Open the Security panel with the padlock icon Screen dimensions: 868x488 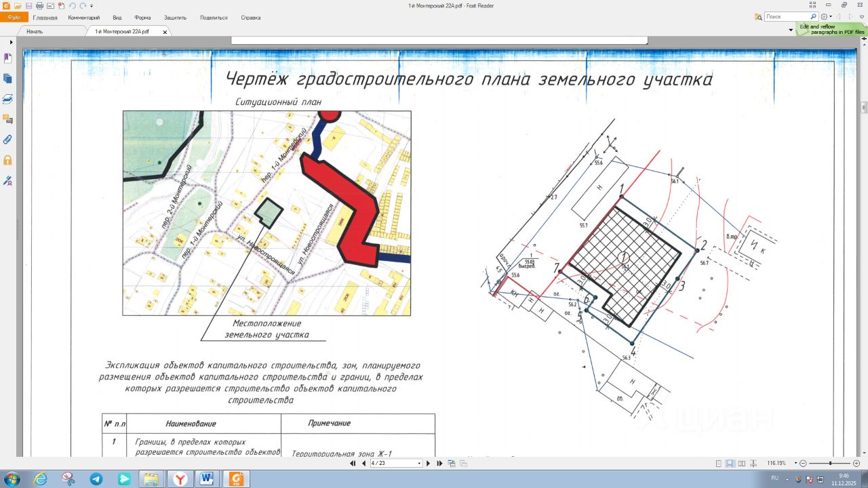point(8,160)
